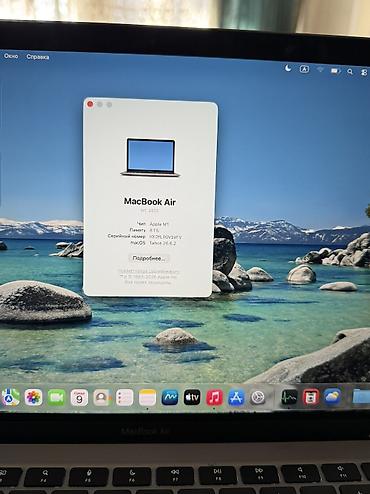Open the Maps app in the Dock
Image resolution: width=370 pixels, height=494 pixels.
tap(10, 397)
